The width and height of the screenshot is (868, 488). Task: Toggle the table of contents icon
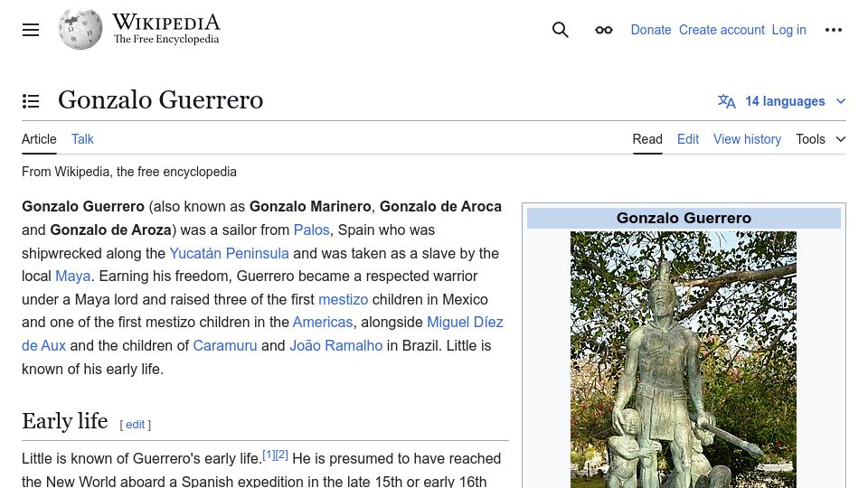(31, 100)
